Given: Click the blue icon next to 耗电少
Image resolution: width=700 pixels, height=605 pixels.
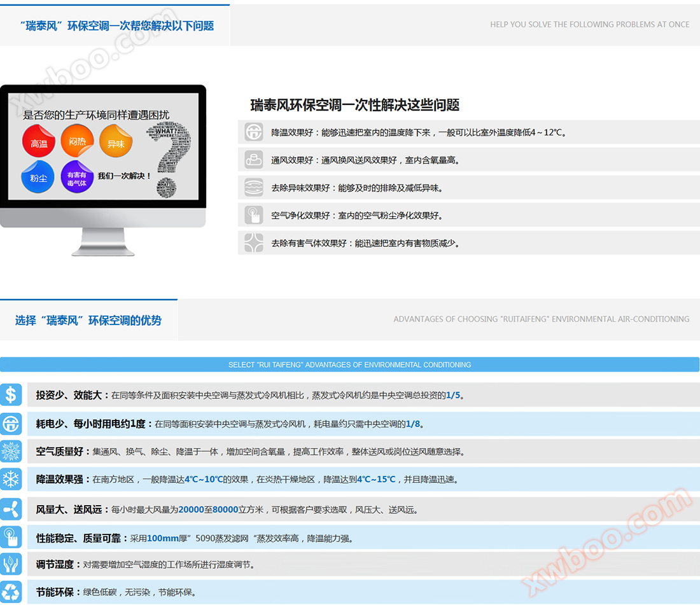Looking at the screenshot, I should tap(11, 424).
